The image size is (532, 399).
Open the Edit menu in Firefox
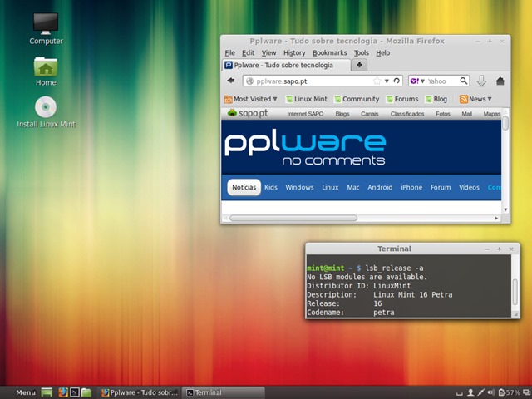pos(248,53)
